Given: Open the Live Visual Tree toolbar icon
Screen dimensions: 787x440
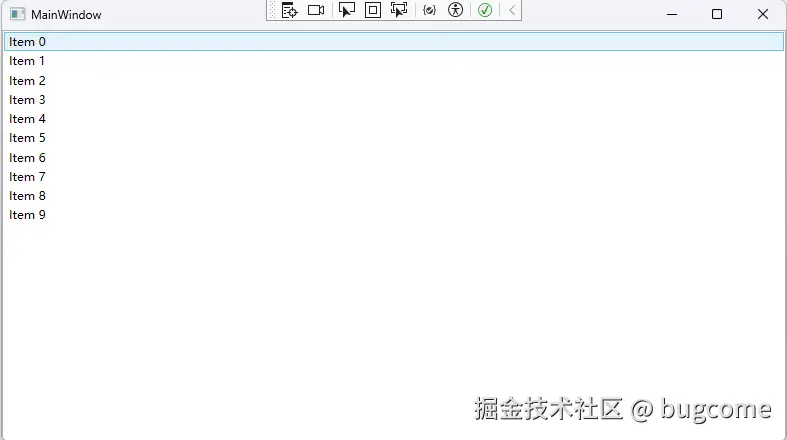Looking at the screenshot, I should tap(289, 10).
